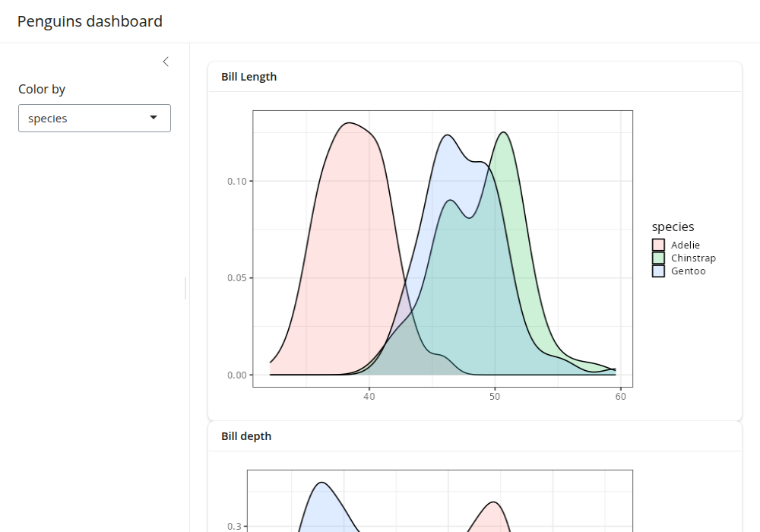Click the peak of the Adelie density curve
Screen dimensions: 760x532
(349, 123)
